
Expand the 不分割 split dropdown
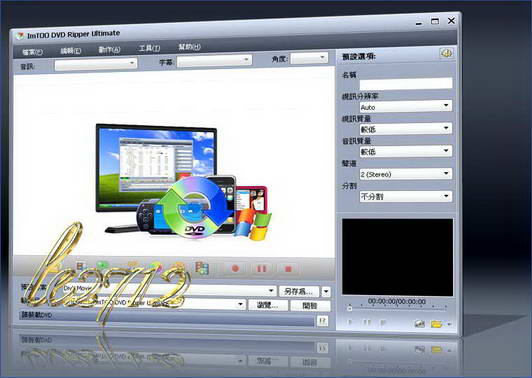click(406, 196)
